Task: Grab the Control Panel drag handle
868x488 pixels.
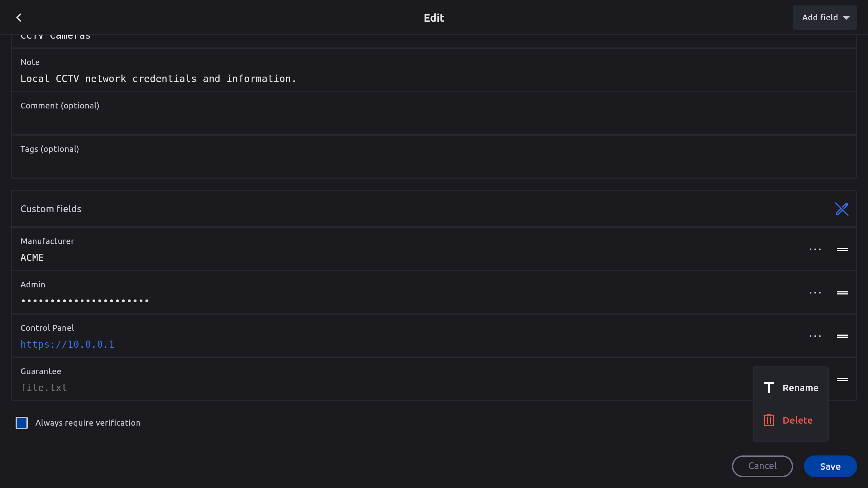Action: click(842, 336)
